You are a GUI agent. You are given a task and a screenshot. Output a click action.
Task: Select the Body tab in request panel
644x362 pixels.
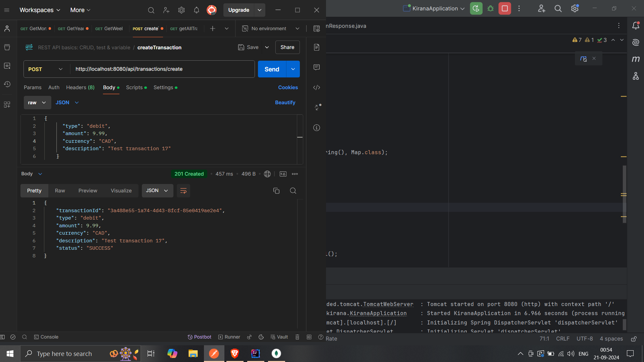(109, 87)
